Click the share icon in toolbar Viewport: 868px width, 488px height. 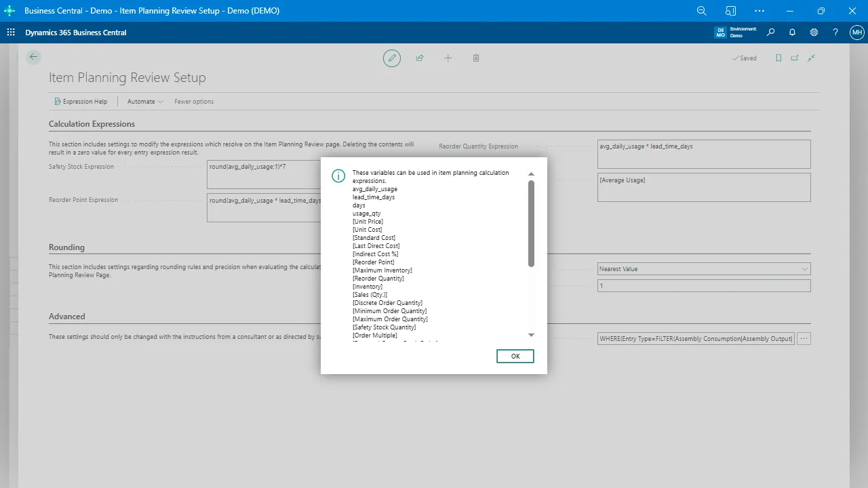(x=420, y=58)
